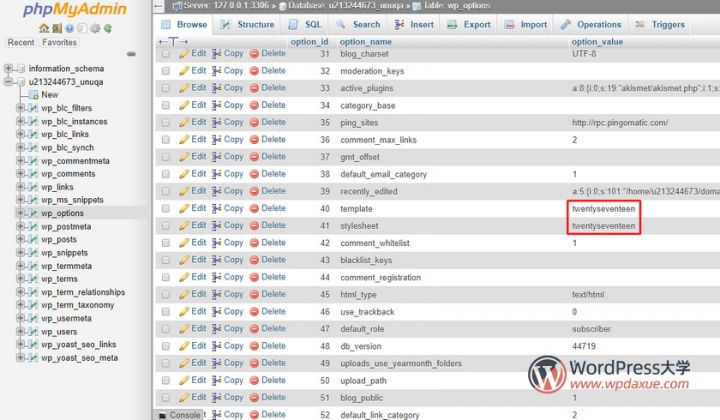
Task: Click Copy icon for moderation_keys row
Action: coord(217,71)
